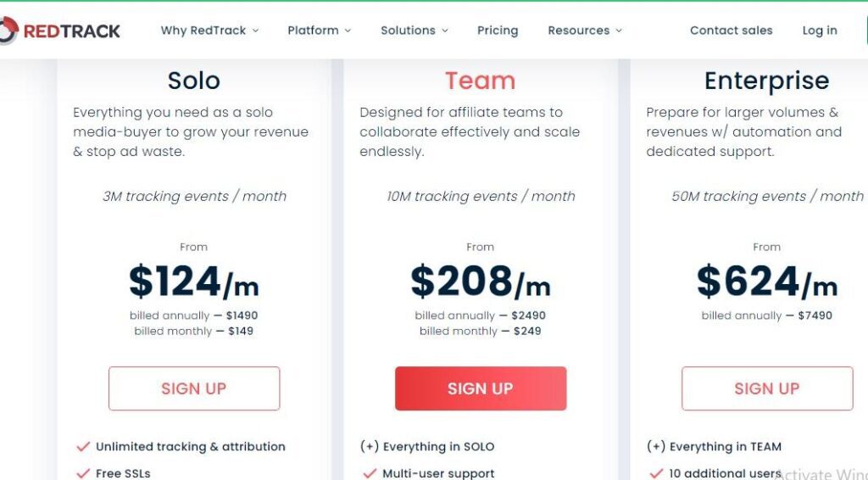Viewport: 868px width, 480px height.
Task: Click the Enterprise plan title
Action: pyautogui.click(x=767, y=81)
